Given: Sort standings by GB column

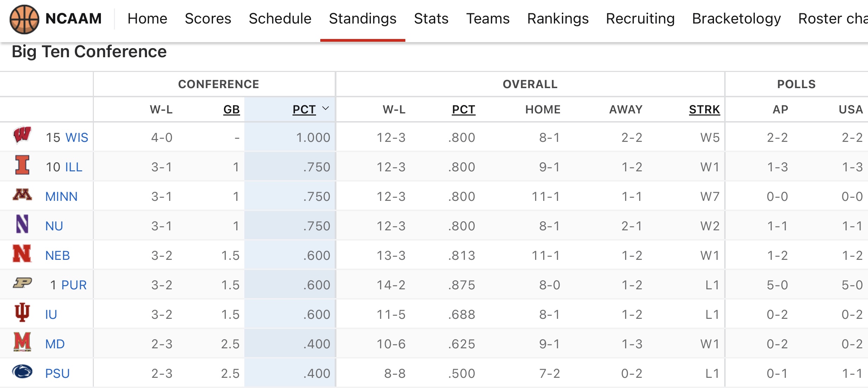Looking at the screenshot, I should point(231,110).
